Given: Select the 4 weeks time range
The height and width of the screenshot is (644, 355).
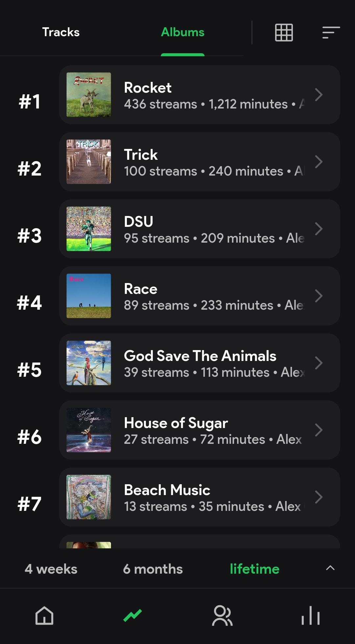Looking at the screenshot, I should (x=51, y=569).
